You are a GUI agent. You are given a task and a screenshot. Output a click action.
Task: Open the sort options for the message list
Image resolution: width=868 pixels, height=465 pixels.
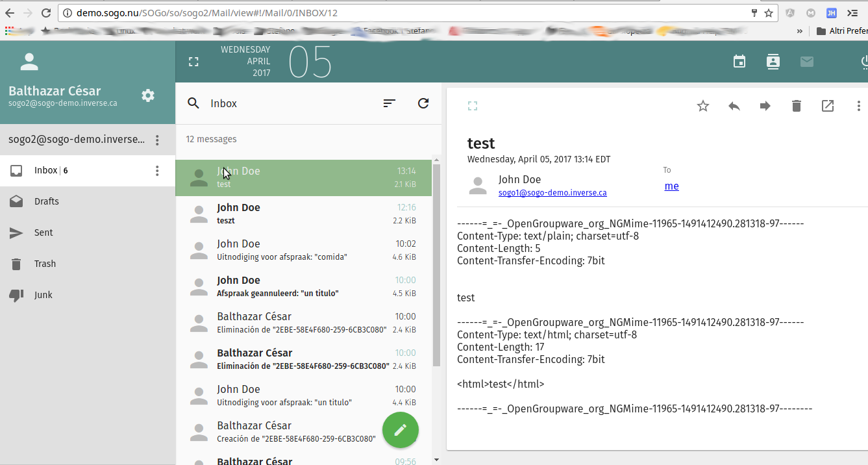(390, 103)
